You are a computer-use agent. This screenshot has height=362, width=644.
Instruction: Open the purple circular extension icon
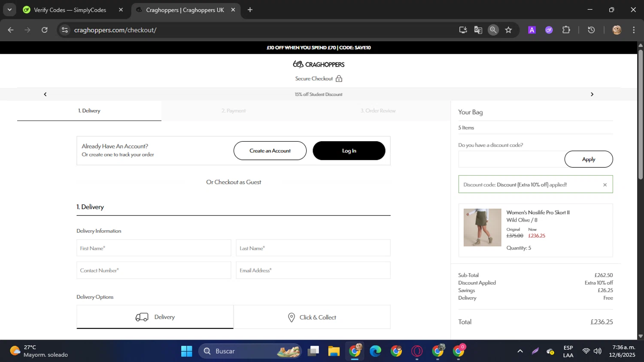click(x=549, y=30)
